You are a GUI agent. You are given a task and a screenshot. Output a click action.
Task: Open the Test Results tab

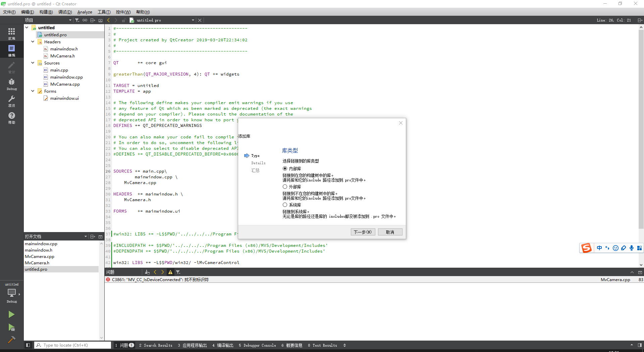point(322,345)
